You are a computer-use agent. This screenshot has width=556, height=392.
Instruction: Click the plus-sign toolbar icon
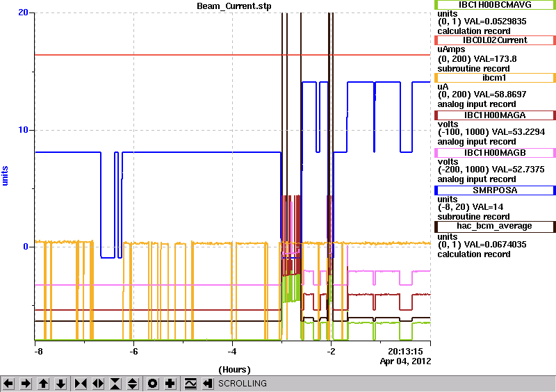[170, 384]
